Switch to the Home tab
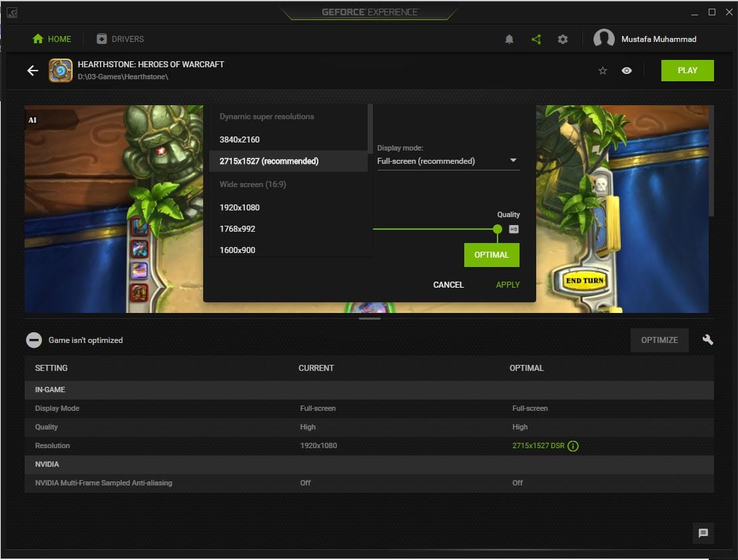The image size is (738, 560). pyautogui.click(x=52, y=39)
